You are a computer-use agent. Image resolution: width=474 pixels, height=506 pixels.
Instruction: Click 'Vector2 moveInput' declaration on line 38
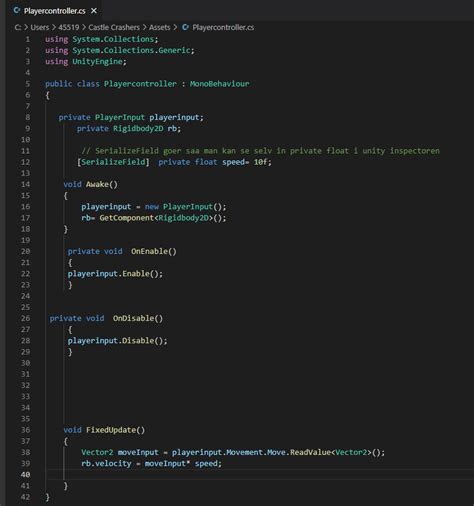point(120,452)
